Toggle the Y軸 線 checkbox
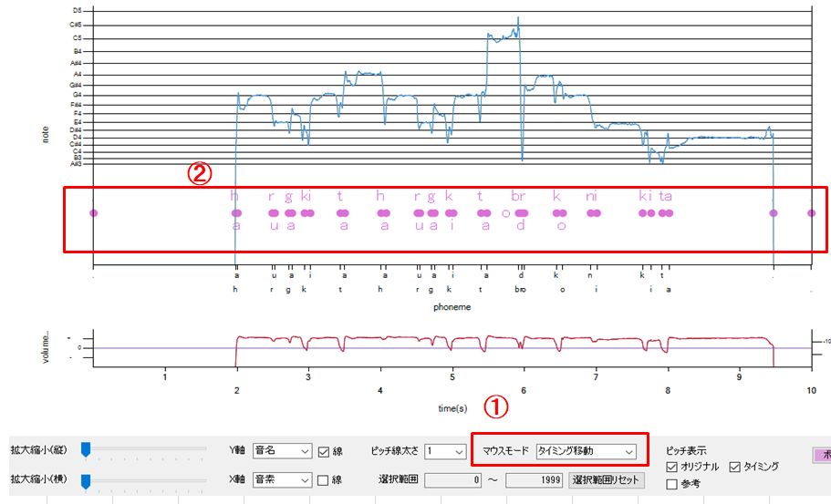 point(323,450)
